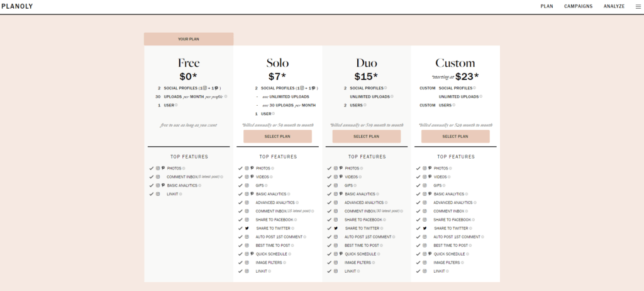Viewport: 644px width, 291px height.
Task: Click info icon beside Duo QUICK SCHEDULE
Action: point(379,254)
